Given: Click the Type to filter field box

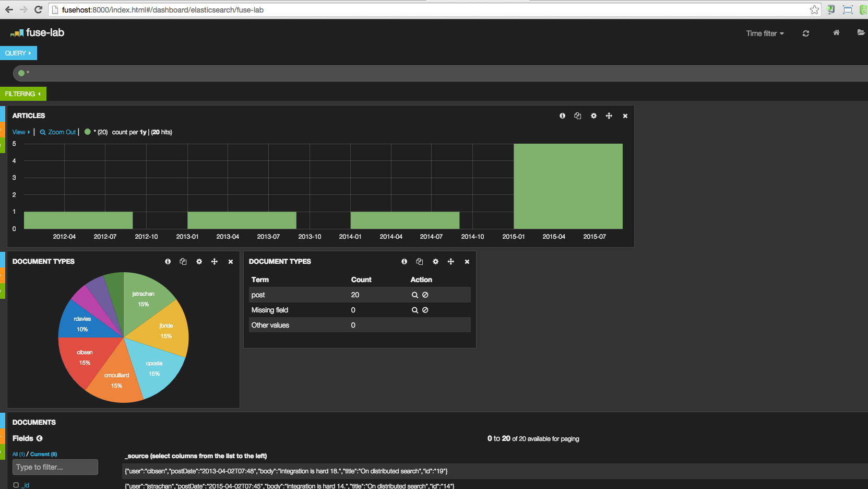Looking at the screenshot, I should (x=55, y=467).
